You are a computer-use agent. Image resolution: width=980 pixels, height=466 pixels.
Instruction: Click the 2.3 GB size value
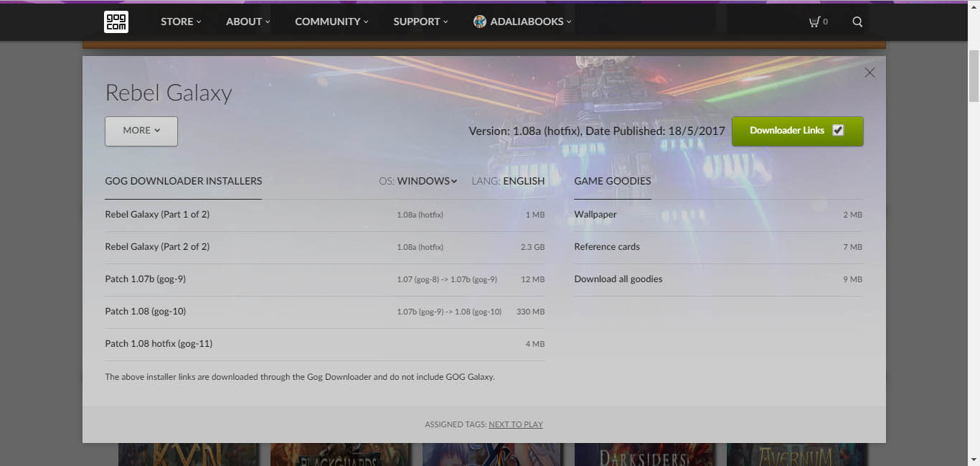[x=532, y=247]
